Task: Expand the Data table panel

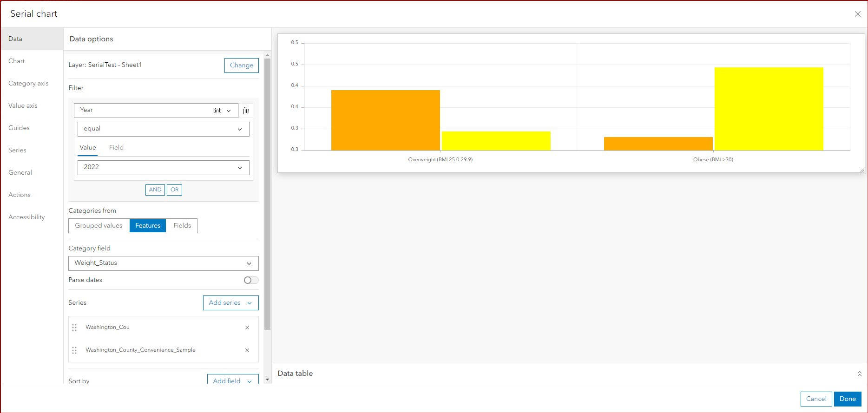Action: coord(859,374)
